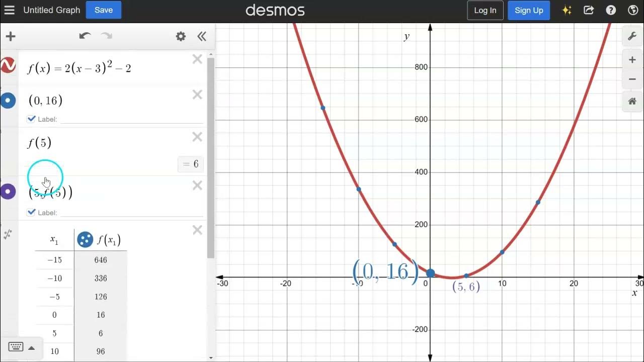Click the zoom out minus icon

(x=632, y=79)
